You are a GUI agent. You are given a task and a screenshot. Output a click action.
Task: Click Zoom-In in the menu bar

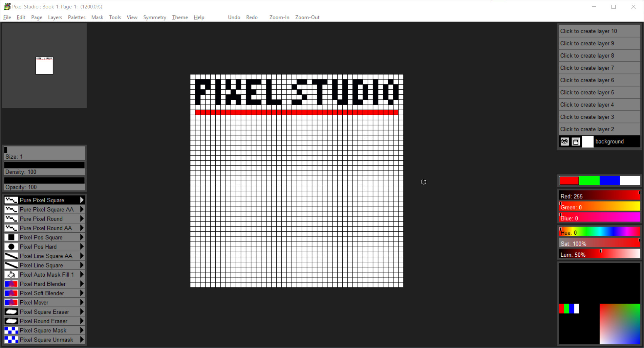279,17
